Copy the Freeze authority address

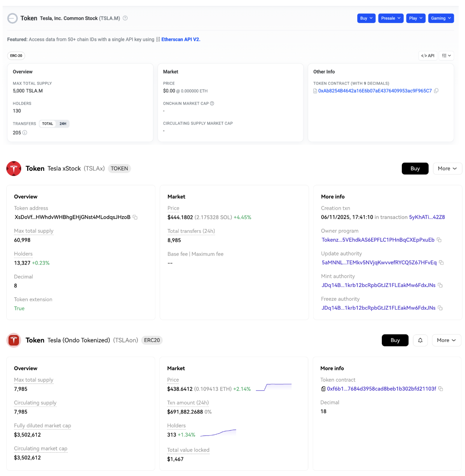440,308
